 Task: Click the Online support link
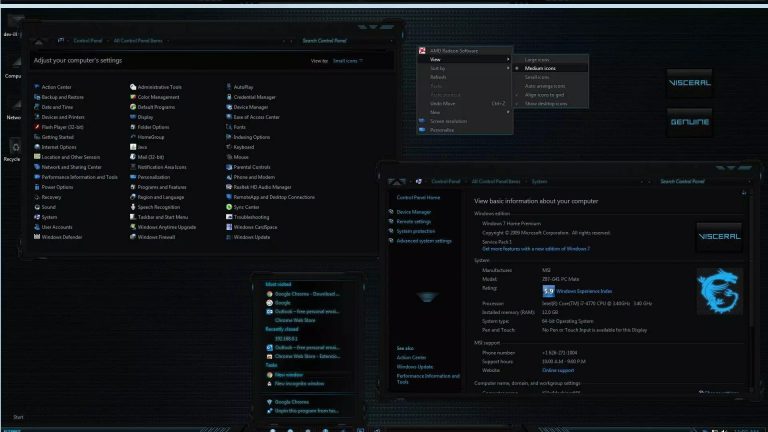coord(558,370)
